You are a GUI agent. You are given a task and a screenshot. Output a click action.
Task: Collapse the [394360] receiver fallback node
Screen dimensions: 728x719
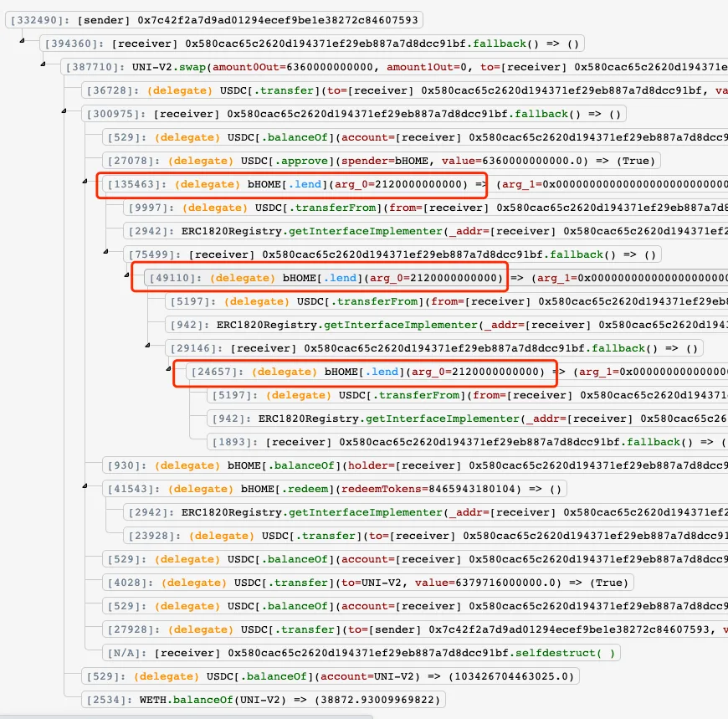tap(22, 41)
